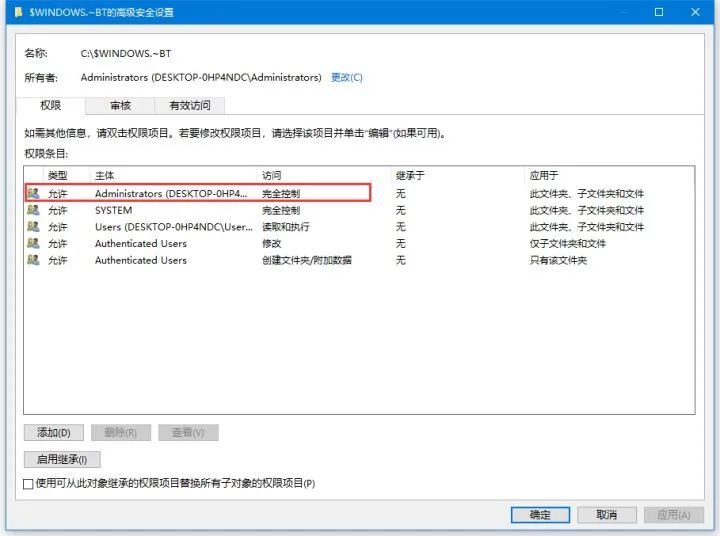Click 完全控制 in the SYSTEM row
Image resolution: width=720 pixels, height=536 pixels.
(281, 210)
